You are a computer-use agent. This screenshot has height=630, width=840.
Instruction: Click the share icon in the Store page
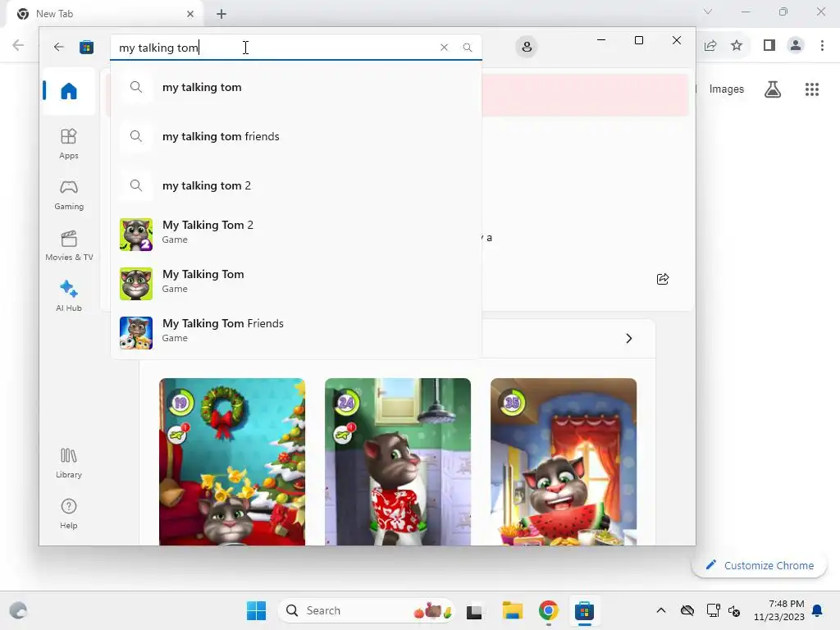pos(663,279)
